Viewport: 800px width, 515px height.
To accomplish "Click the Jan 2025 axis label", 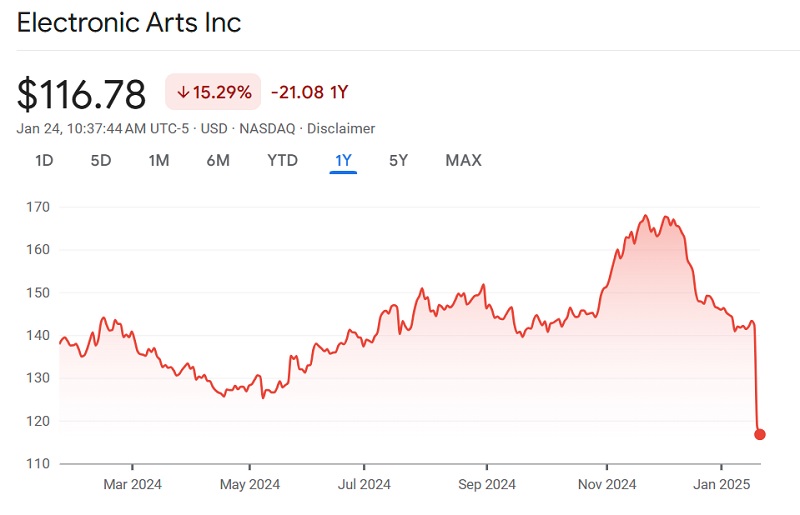I will [x=721, y=485].
